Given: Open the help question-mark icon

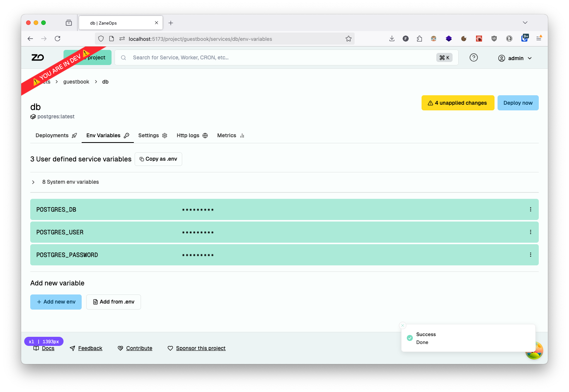Looking at the screenshot, I should point(474,57).
